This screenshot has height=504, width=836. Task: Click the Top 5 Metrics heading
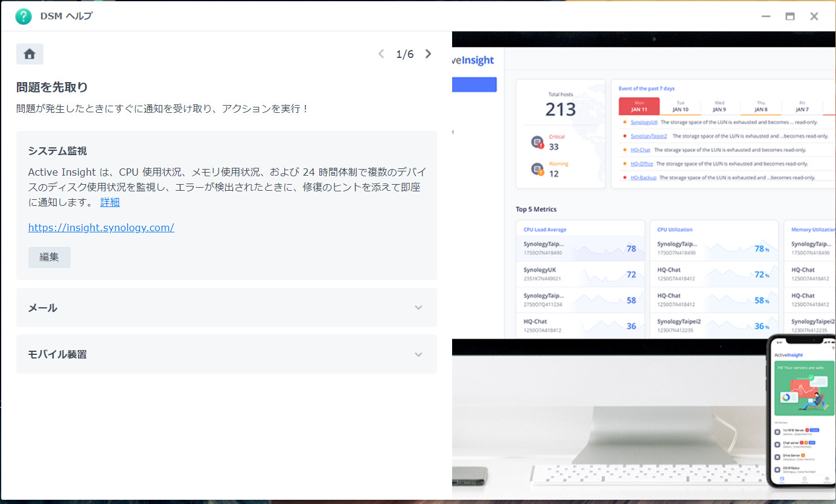[x=536, y=209]
